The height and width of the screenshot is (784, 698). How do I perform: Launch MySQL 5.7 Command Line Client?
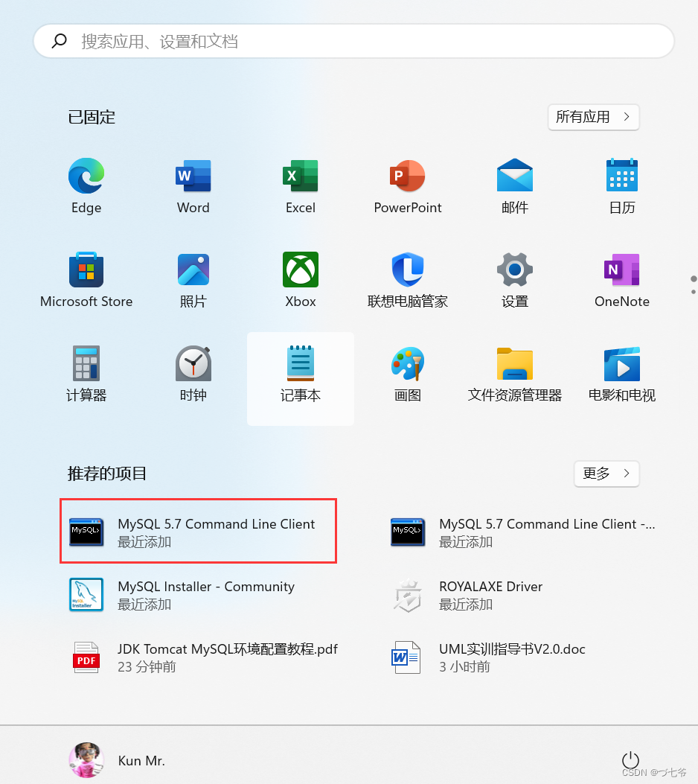click(199, 532)
